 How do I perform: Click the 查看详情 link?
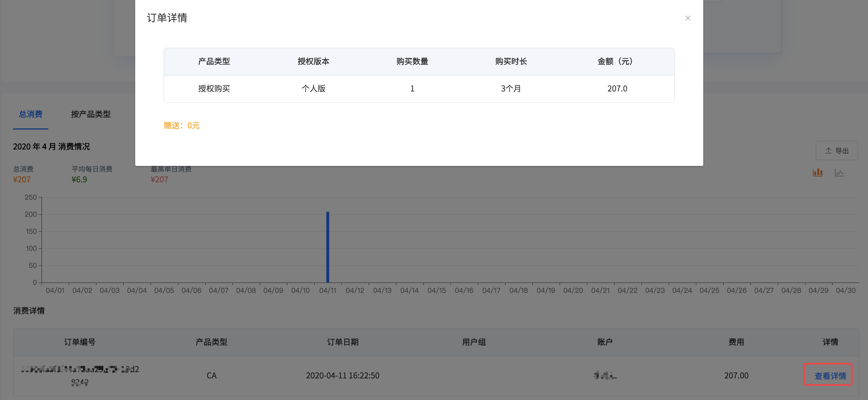click(x=830, y=376)
